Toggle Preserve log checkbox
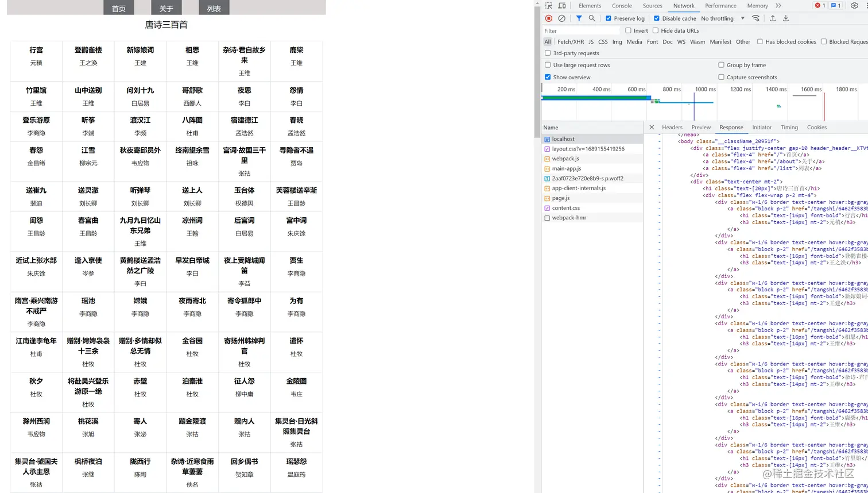The image size is (868, 493). pos(609,18)
